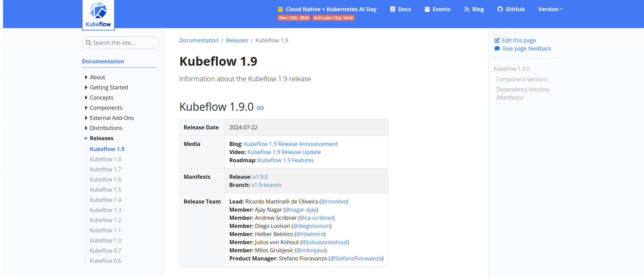This screenshot has height=277, width=644.
Task: Open the Docs nav item
Action: coord(401,9)
